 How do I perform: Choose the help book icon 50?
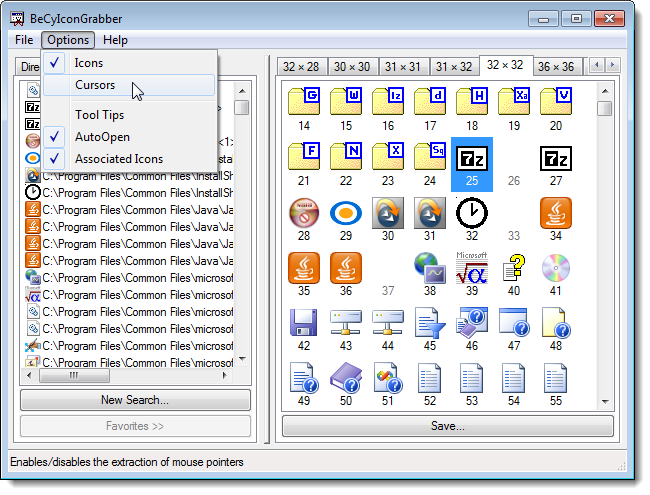click(346, 377)
